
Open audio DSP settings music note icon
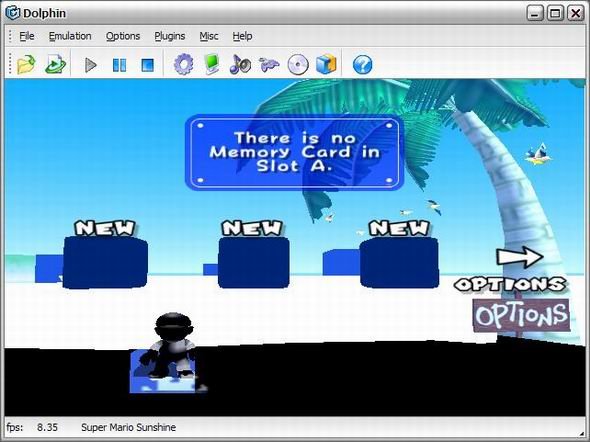240,64
